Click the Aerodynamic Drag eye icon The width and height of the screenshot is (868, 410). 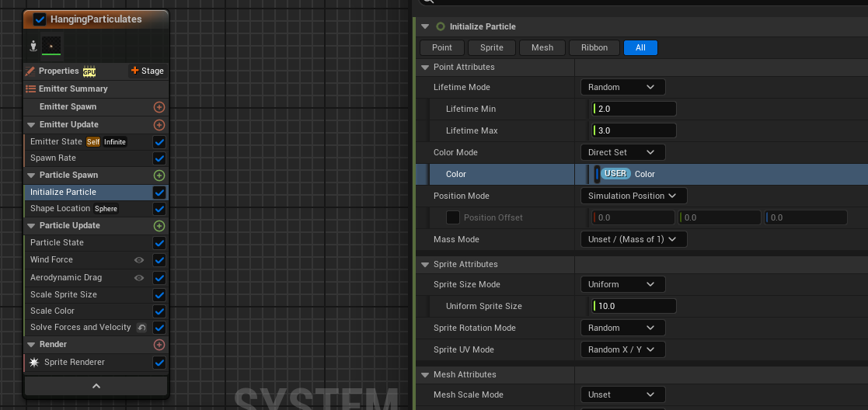pyautogui.click(x=140, y=277)
